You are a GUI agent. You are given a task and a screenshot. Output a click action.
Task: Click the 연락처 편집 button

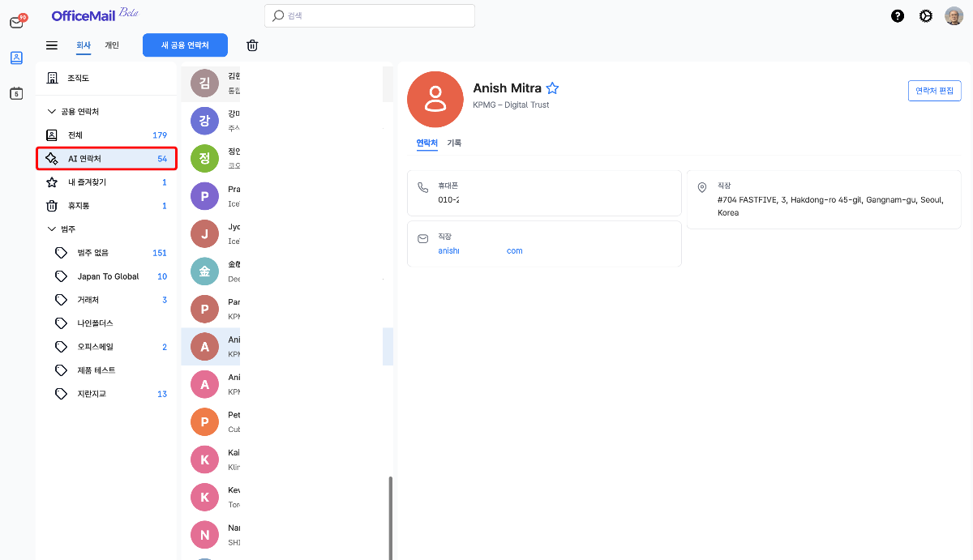click(934, 91)
